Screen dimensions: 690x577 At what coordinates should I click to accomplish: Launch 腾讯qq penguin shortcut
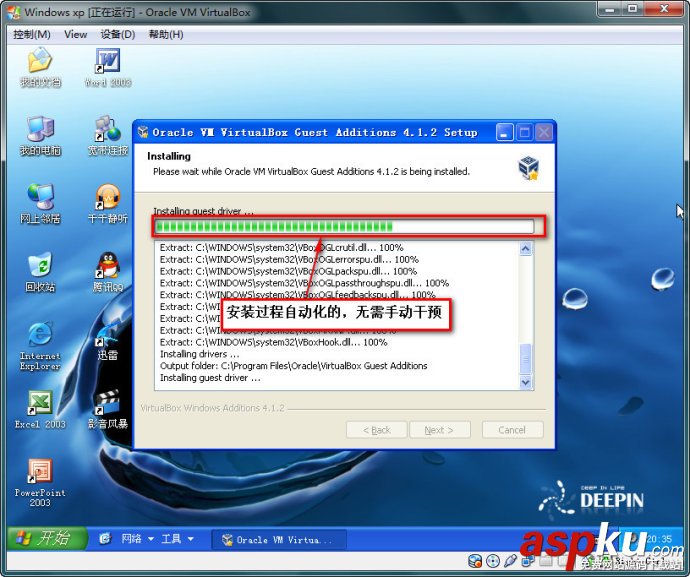pyautogui.click(x=108, y=272)
